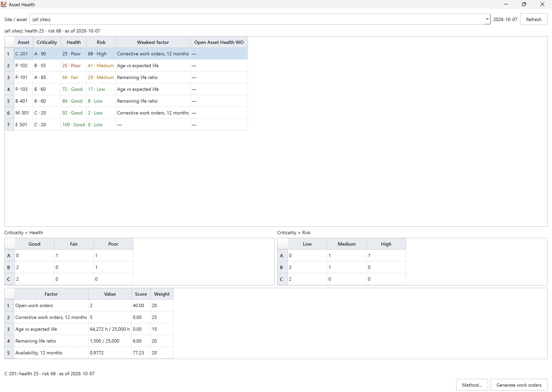Click 'Remaining life ratio' in B-401 row

[x=153, y=101]
